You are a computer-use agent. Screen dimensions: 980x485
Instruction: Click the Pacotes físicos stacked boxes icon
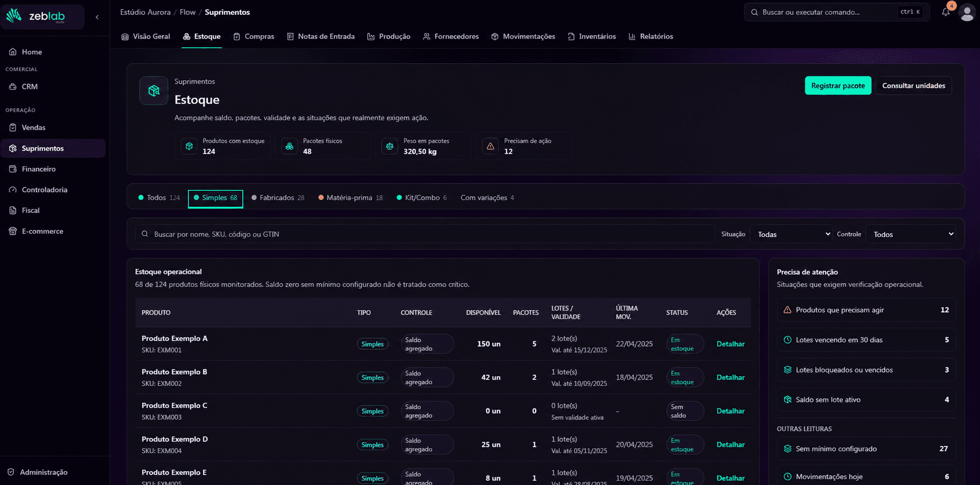click(289, 146)
